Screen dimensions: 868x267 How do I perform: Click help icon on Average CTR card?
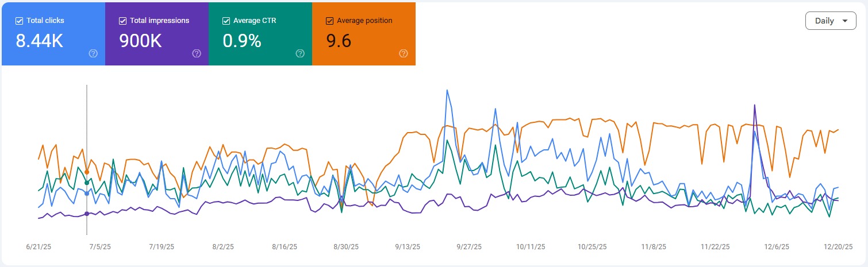pyautogui.click(x=300, y=53)
